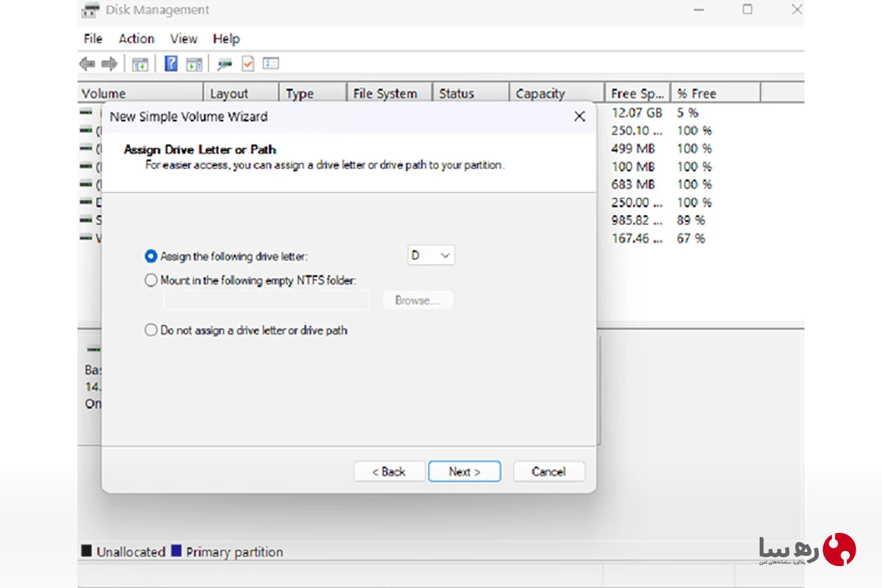Click the 499 MB free space value

633,149
